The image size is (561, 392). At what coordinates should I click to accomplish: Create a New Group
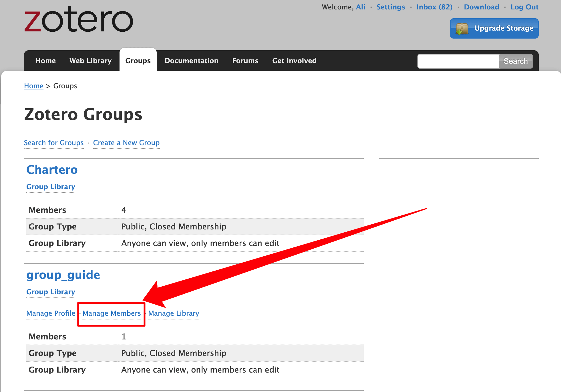click(x=126, y=143)
